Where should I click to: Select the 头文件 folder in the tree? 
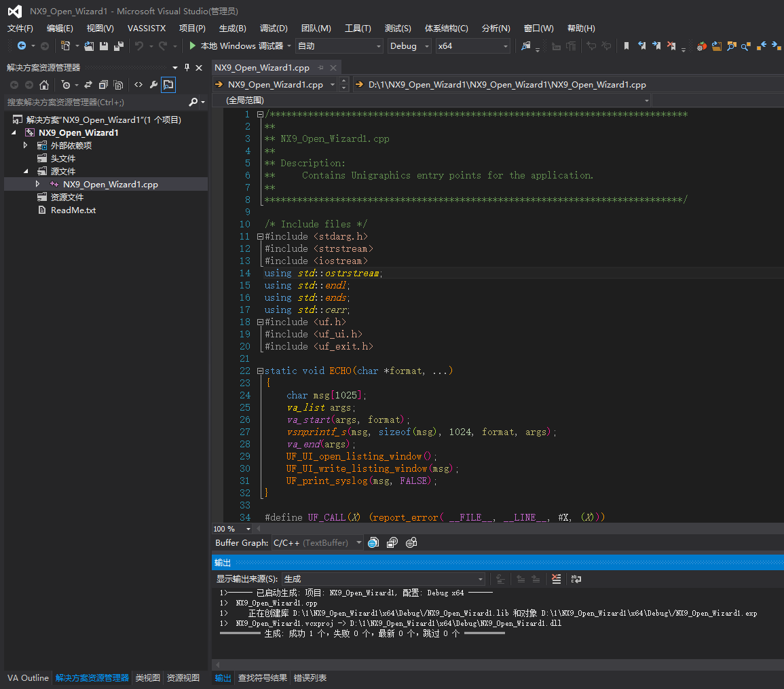pos(63,158)
